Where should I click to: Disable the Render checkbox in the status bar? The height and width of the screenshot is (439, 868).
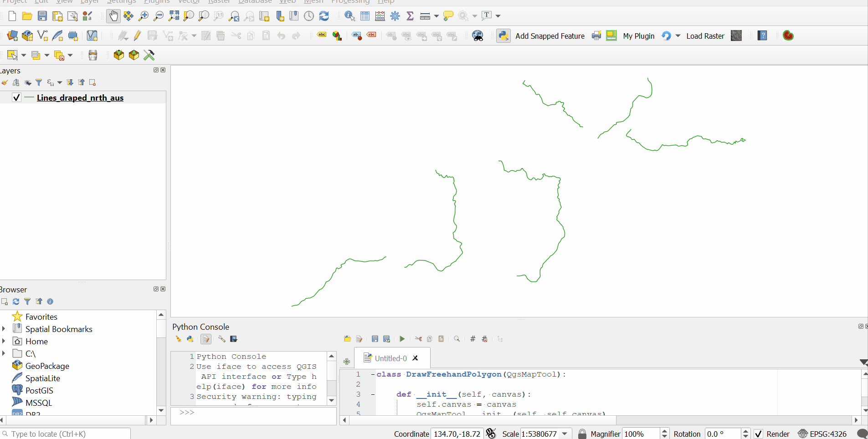point(759,434)
